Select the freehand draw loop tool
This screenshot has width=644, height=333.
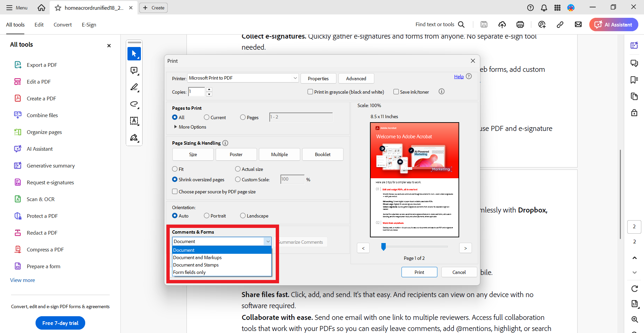click(134, 104)
